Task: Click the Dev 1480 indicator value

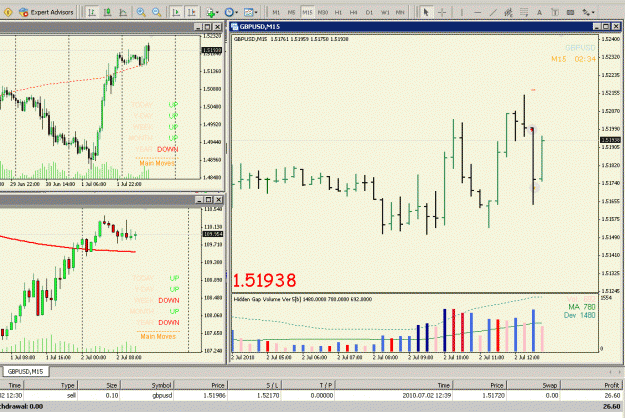Action: pyautogui.click(x=580, y=315)
